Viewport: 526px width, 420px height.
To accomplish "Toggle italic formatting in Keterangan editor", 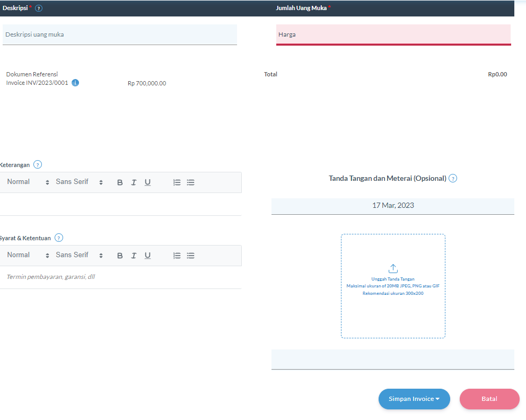I will pyautogui.click(x=134, y=182).
